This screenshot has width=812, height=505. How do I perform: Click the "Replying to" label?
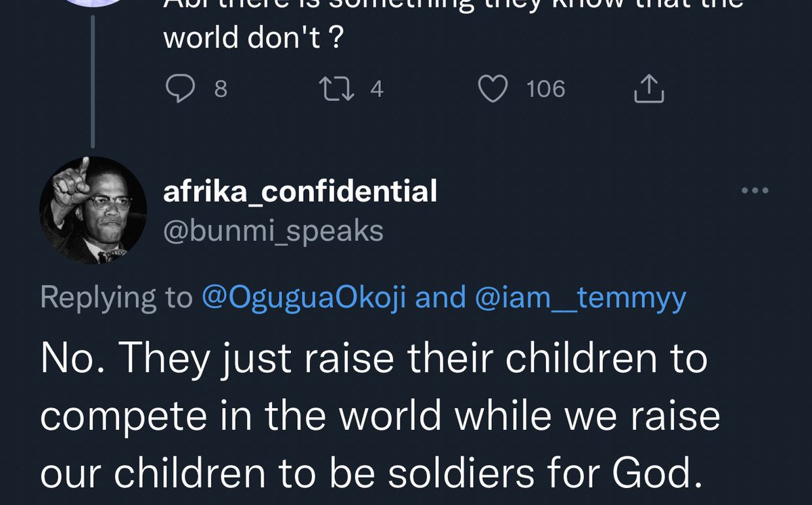click(116, 297)
